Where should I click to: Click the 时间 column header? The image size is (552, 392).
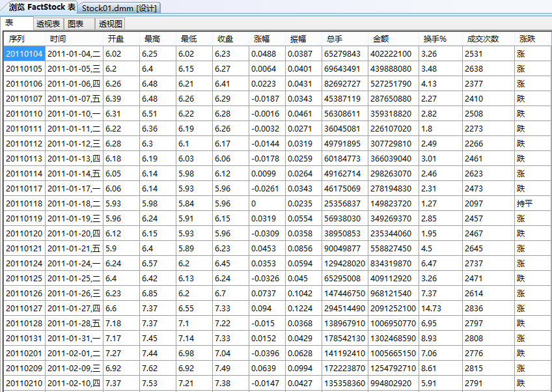[x=74, y=38]
